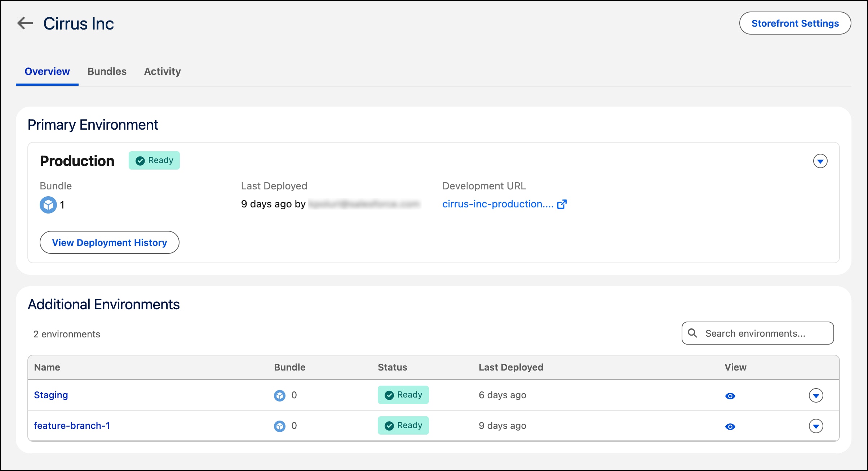
Task: Expand the Production environment actions dropdown
Action: coord(820,161)
